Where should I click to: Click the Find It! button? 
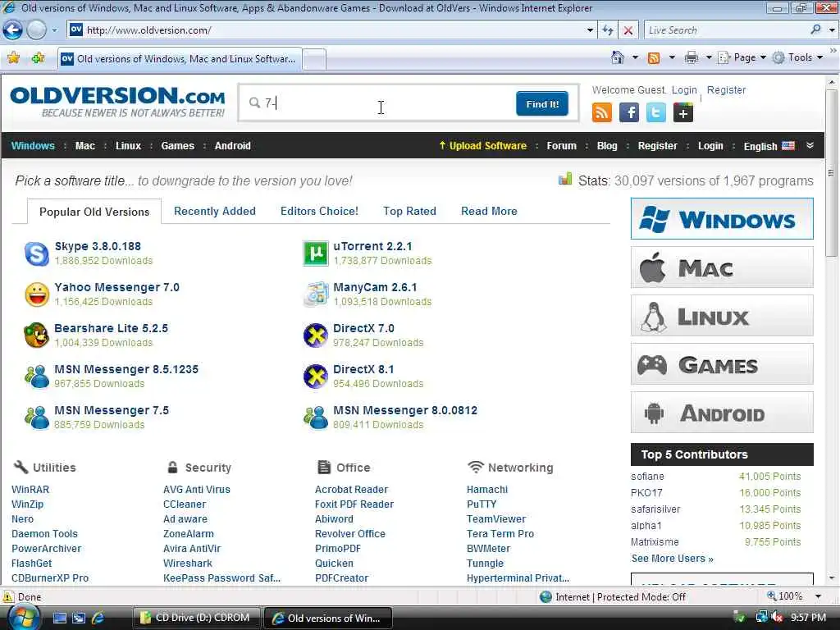coord(542,104)
